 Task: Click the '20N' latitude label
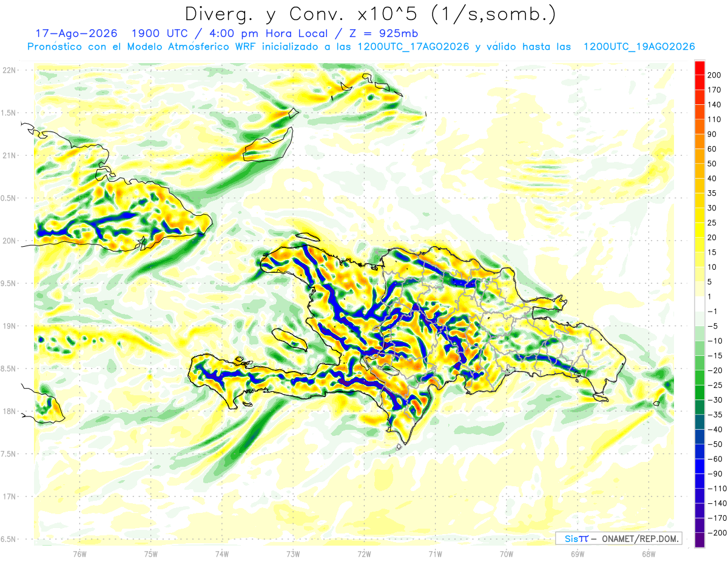click(8, 241)
